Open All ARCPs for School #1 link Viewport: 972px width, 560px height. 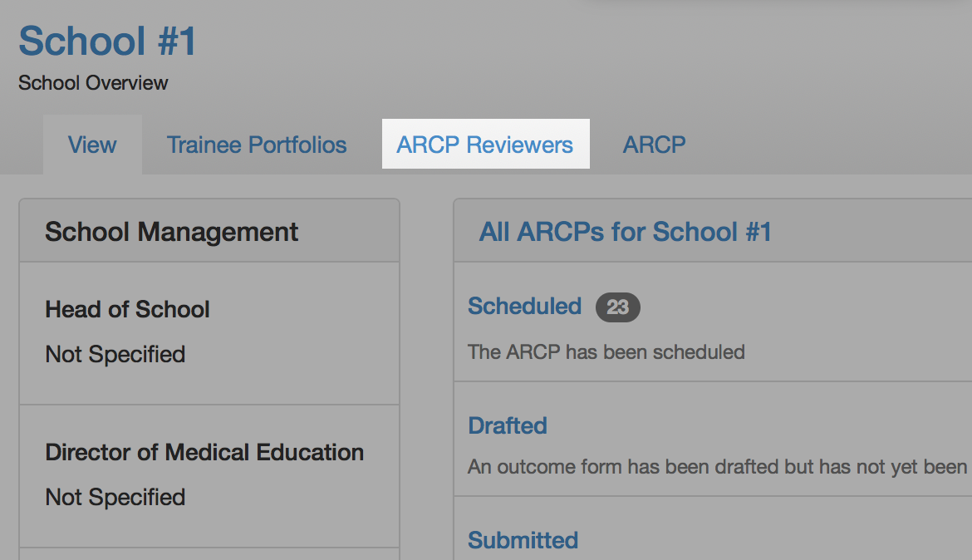(x=625, y=232)
